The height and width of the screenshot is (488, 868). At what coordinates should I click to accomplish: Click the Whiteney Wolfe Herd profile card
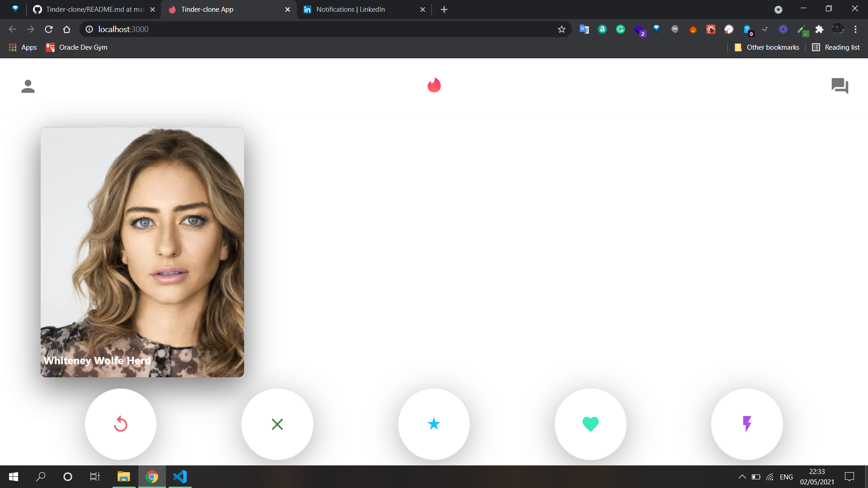coord(142,252)
